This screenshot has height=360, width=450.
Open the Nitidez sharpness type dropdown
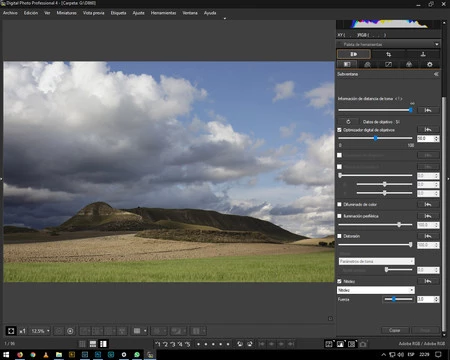coord(376,290)
